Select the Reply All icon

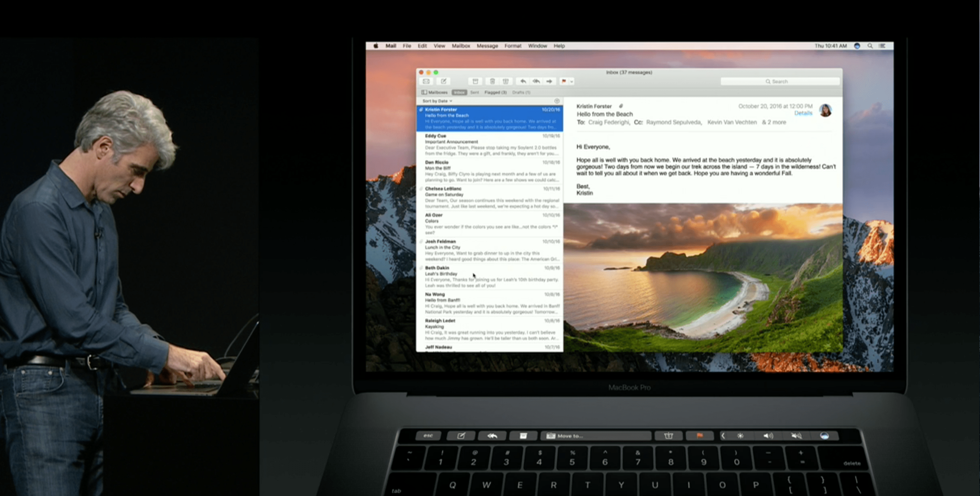537,82
